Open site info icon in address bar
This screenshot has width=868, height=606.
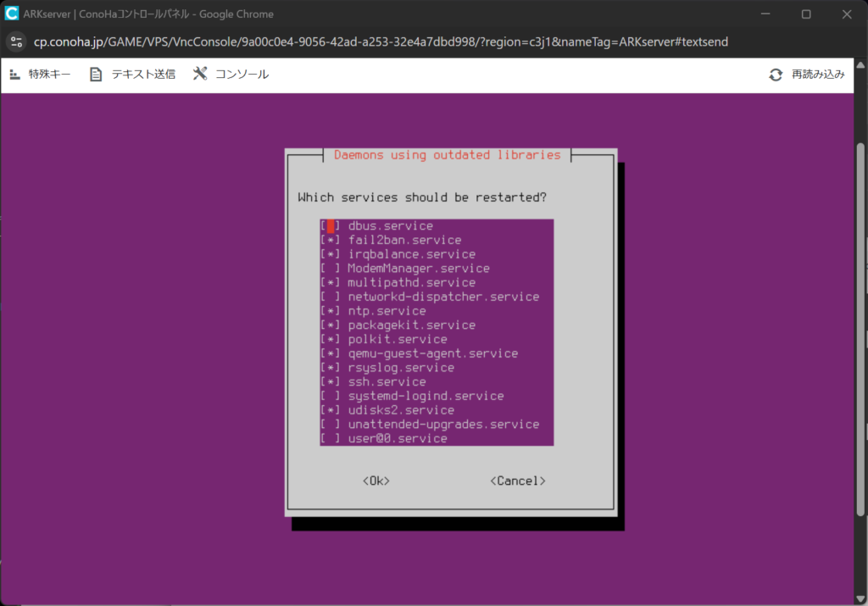click(17, 42)
